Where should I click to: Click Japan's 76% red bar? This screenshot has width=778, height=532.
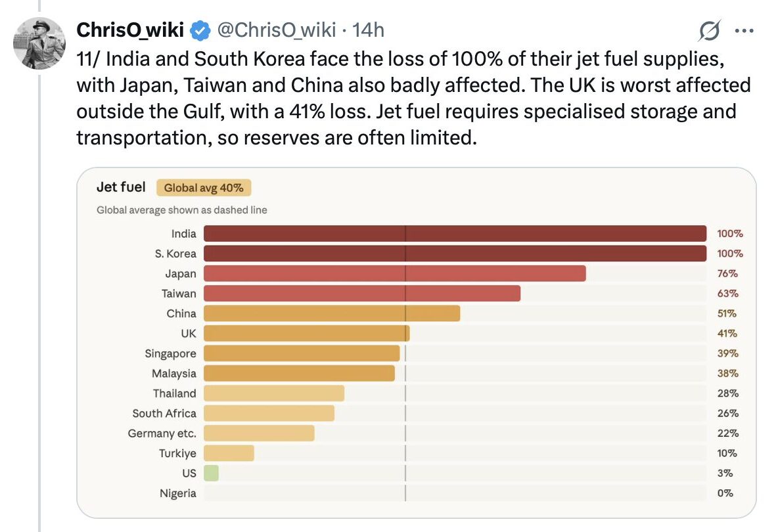[x=394, y=274]
